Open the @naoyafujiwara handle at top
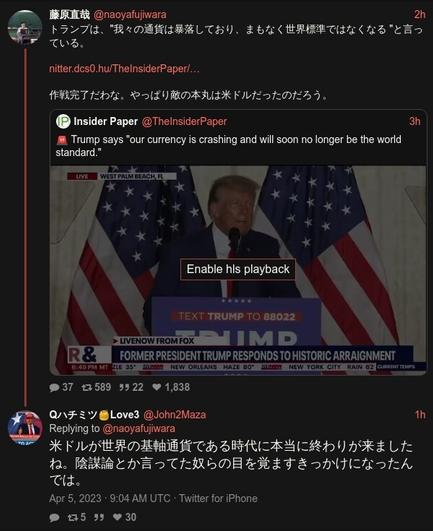 point(130,15)
